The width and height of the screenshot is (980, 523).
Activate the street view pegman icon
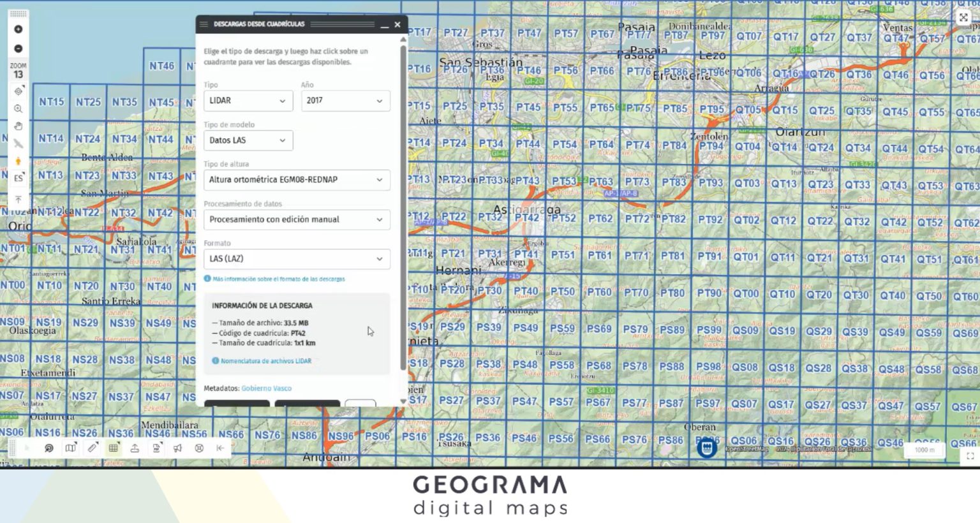(18, 161)
